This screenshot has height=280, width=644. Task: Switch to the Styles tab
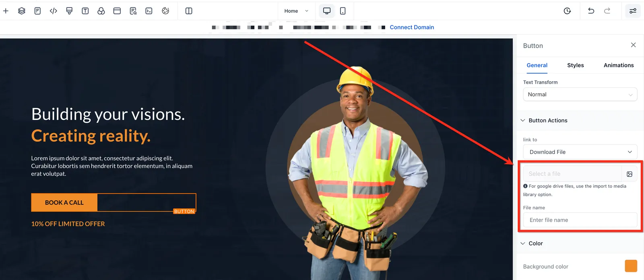576,65
